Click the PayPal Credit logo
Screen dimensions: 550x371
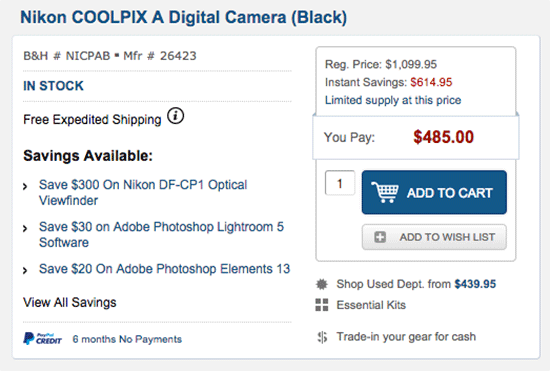[x=42, y=339]
